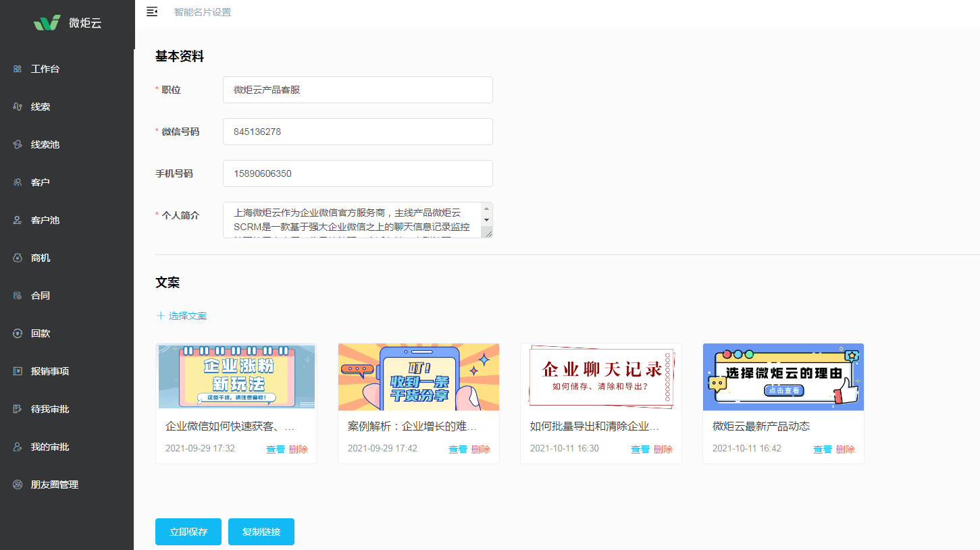Click the 收到一条干货分享 thumbnail
980x550 pixels.
[419, 377]
